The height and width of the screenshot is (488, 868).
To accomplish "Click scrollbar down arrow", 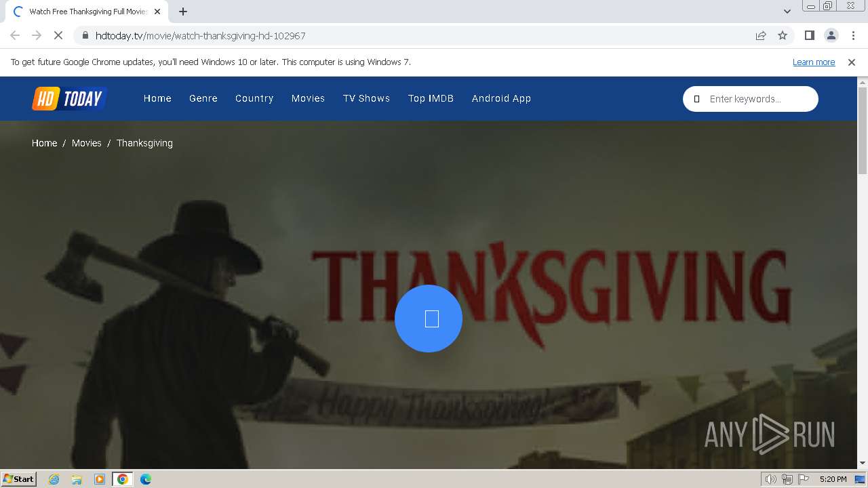I will [x=863, y=464].
